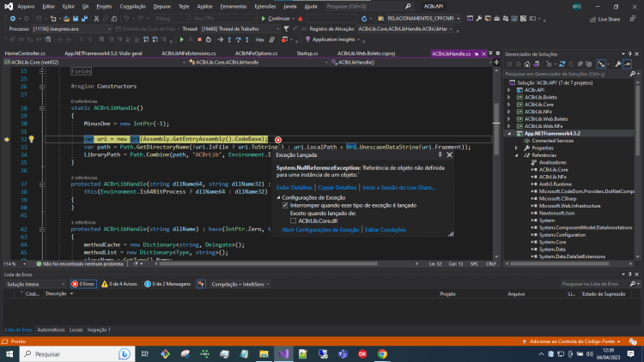This screenshot has width=644, height=362.
Task: Click the Application Insights lightbulb icon
Action: [307, 39]
